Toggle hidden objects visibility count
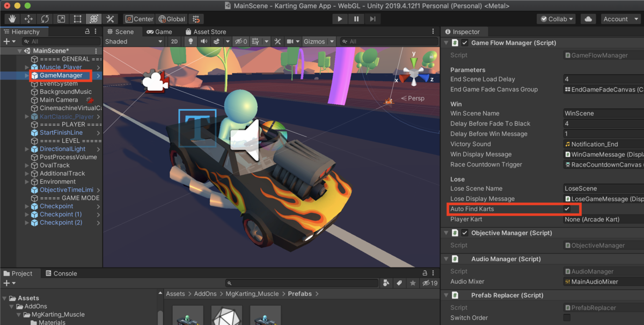Viewport: 644px width, 325px height. (241, 41)
